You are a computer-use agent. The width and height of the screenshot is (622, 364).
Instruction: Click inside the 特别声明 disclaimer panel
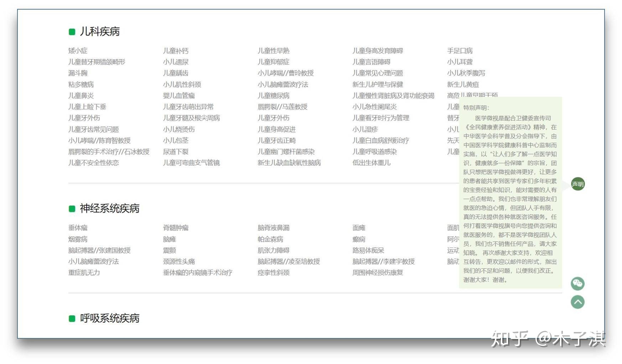click(x=509, y=192)
